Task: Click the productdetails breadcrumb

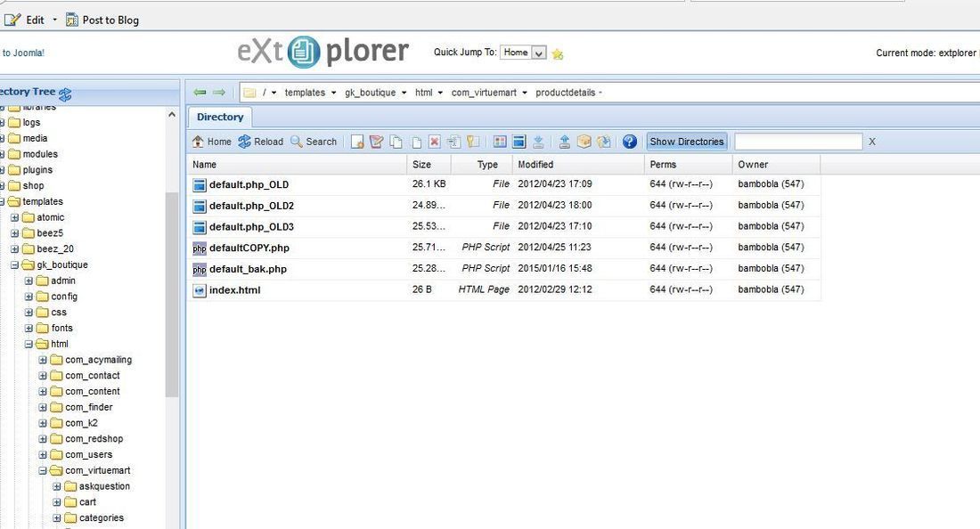Action: tap(566, 93)
